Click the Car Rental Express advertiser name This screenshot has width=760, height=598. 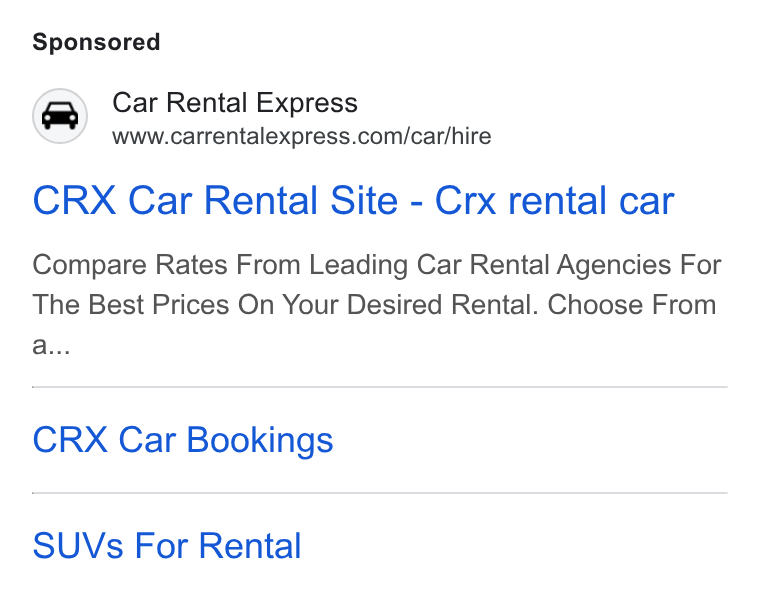point(235,103)
